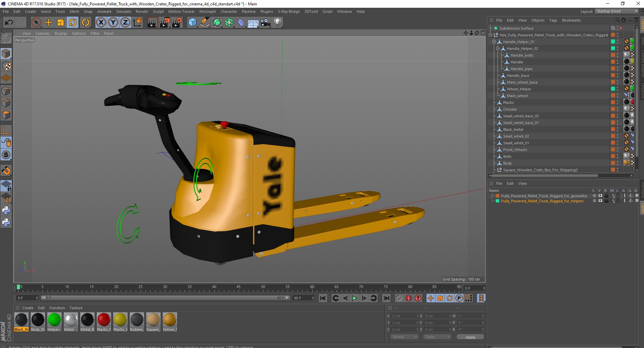
Task: Click the lower Python icon in sidebar
Action: 6,222
